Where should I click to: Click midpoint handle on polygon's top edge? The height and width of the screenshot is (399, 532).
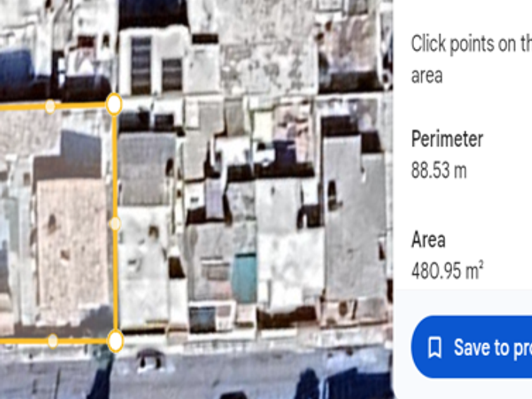(x=50, y=106)
